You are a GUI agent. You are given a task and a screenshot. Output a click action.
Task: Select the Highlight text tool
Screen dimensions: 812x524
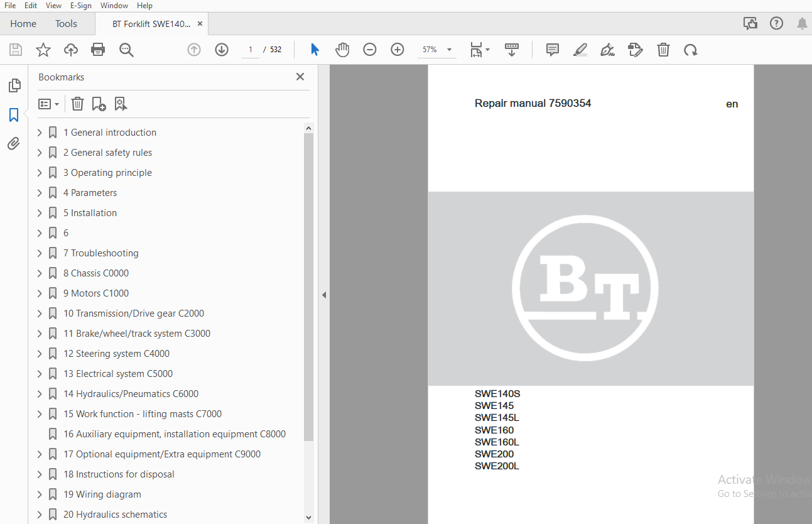pos(580,50)
